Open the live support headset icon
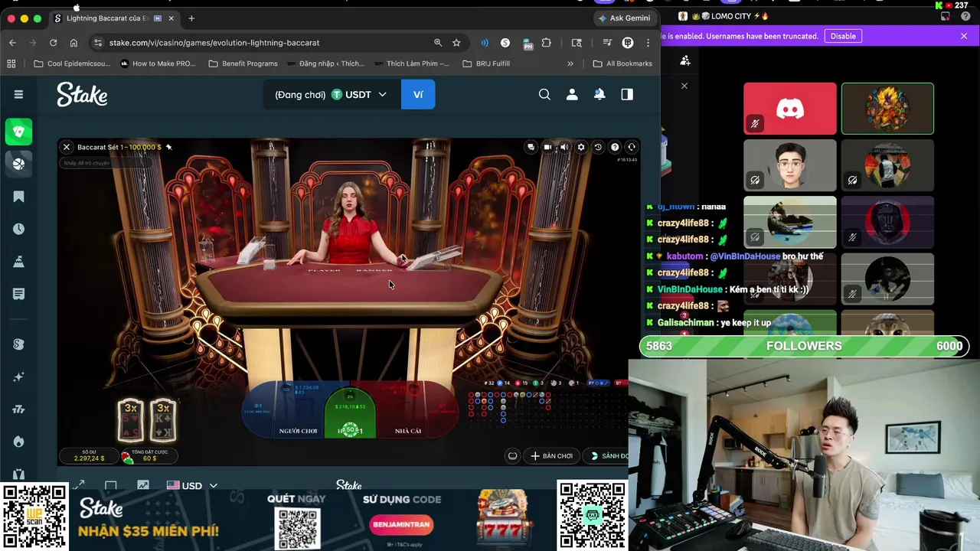This screenshot has height=551, width=980. (632, 147)
